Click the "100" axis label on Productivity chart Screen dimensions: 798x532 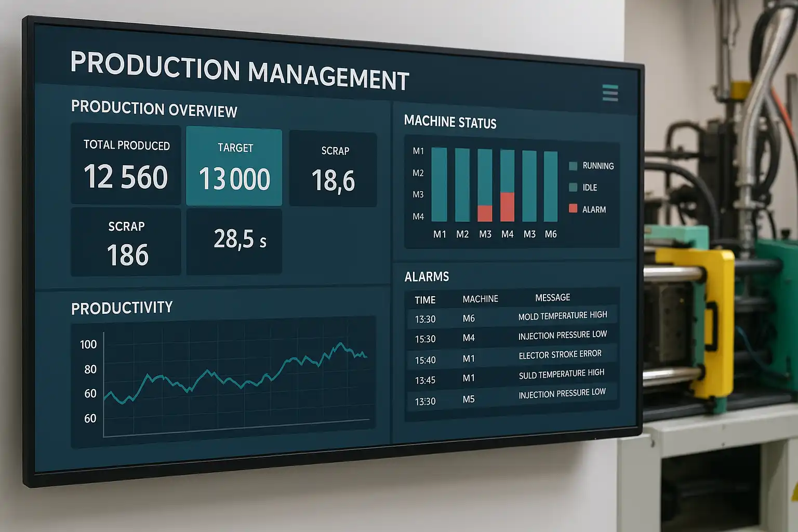click(x=88, y=344)
